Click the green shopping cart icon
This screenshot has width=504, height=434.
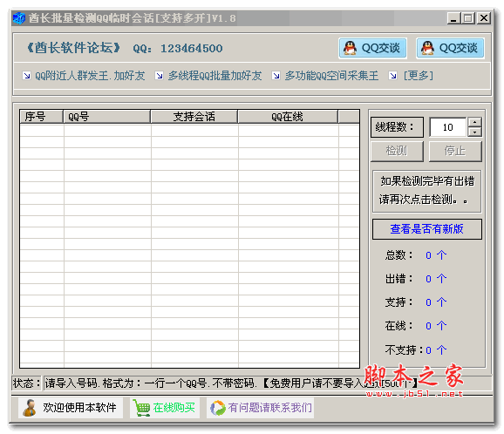141,408
